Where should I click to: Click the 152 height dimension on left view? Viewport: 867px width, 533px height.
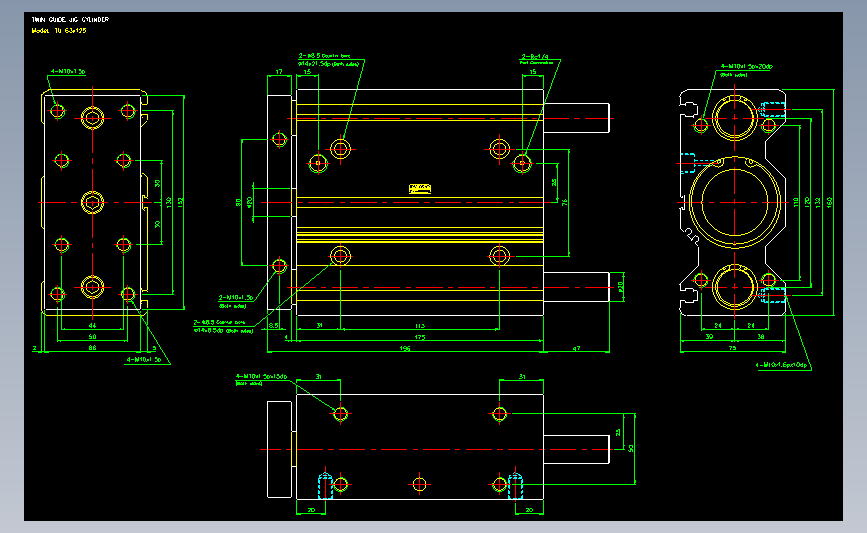(x=180, y=202)
